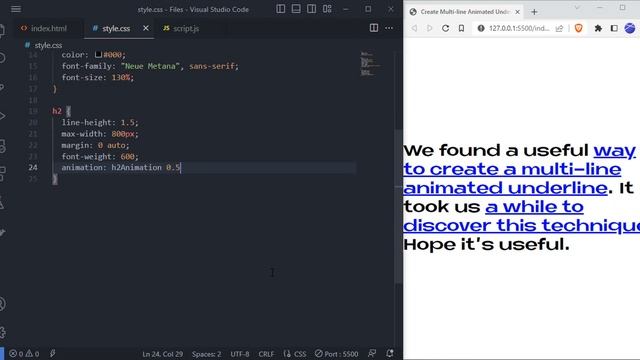Toggle the browser sidebar panel icon
The height and width of the screenshot is (360, 640).
click(x=614, y=28)
